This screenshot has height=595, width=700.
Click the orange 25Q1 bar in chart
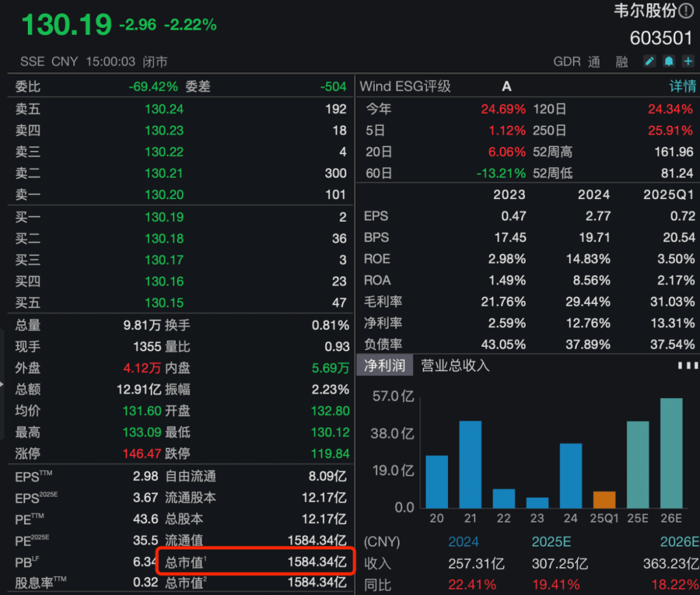tap(603, 500)
